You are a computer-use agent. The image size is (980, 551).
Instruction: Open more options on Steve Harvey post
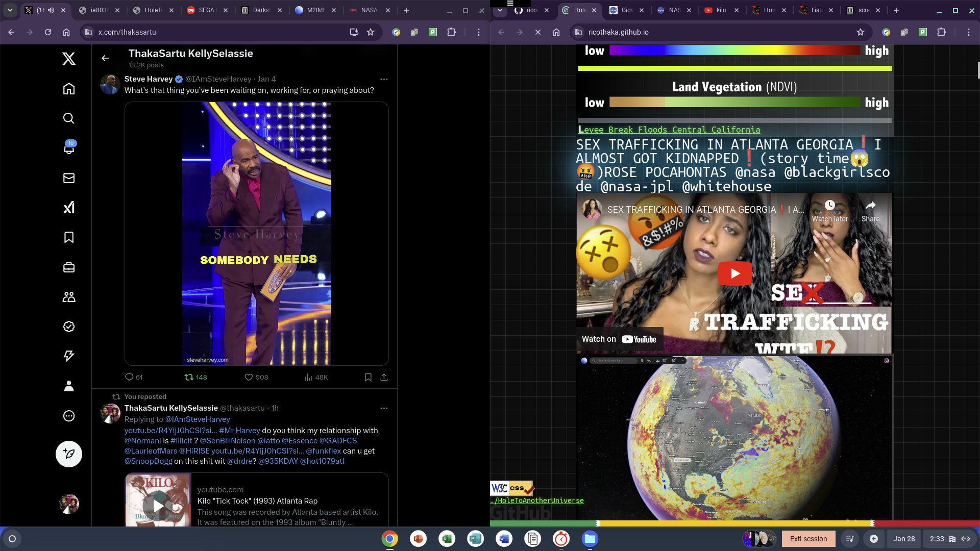pyautogui.click(x=384, y=79)
